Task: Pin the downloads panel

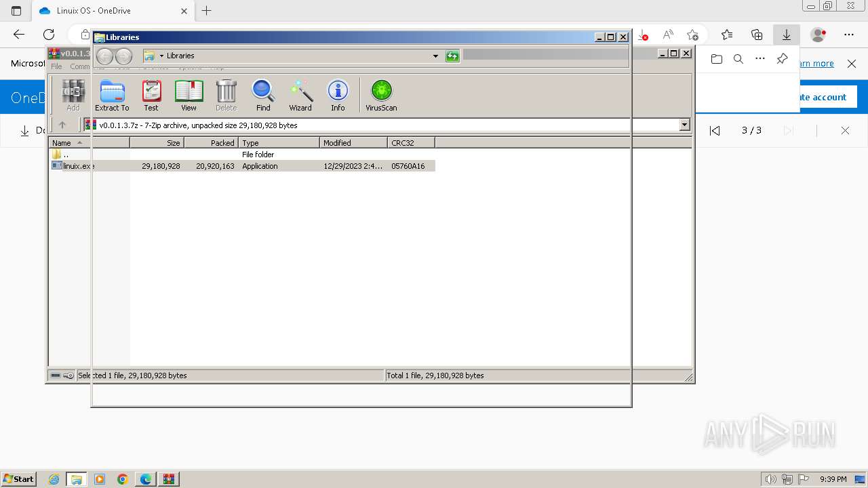Action: click(782, 59)
